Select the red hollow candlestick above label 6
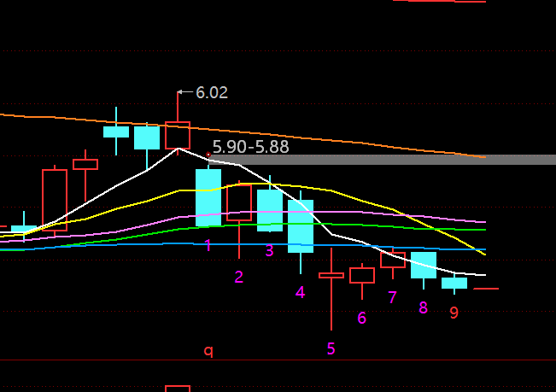The height and width of the screenshot is (392, 556). pos(362,275)
